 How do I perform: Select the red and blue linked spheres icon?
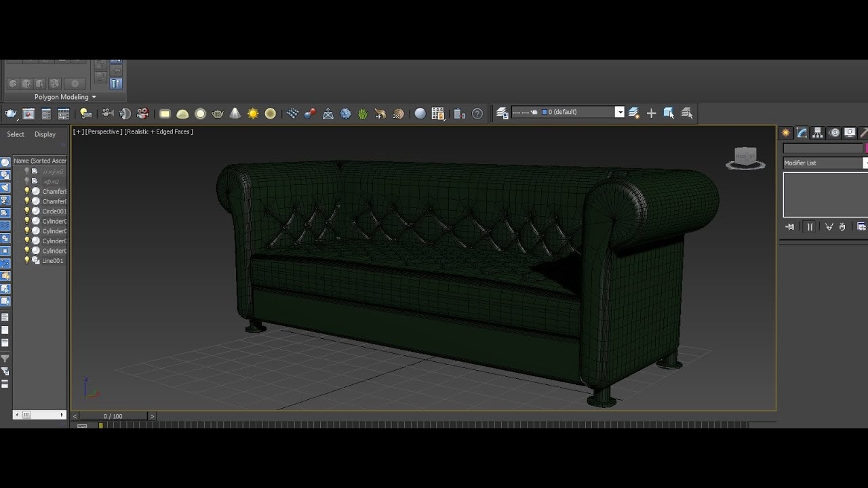(310, 114)
